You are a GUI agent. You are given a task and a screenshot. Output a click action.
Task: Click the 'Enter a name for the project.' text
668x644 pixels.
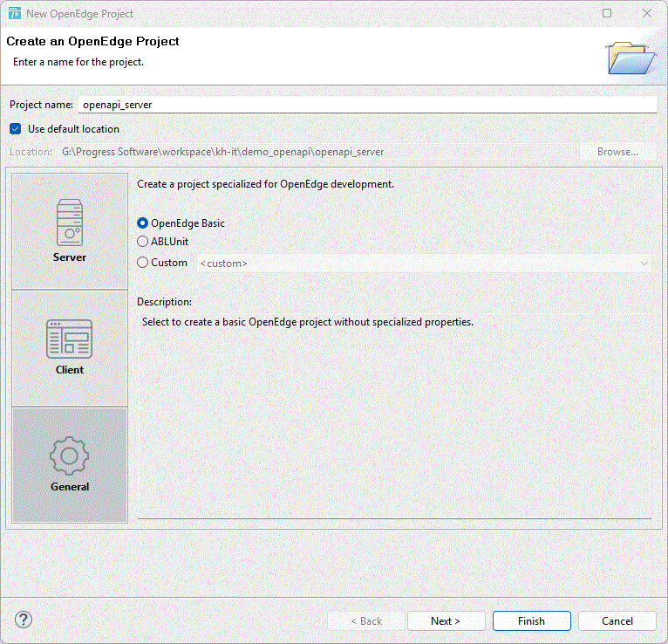click(78, 62)
